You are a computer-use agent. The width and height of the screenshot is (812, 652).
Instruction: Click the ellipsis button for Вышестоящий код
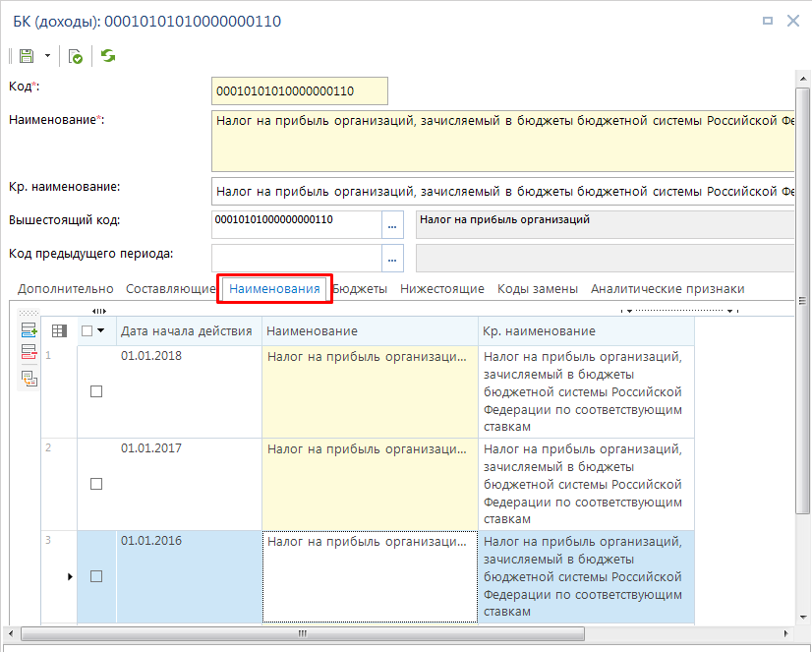(392, 225)
